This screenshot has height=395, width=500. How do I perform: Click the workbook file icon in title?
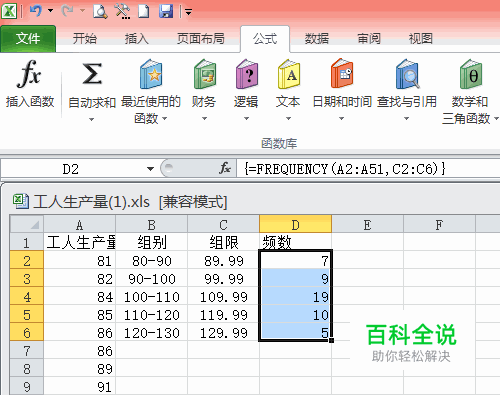pos(21,201)
